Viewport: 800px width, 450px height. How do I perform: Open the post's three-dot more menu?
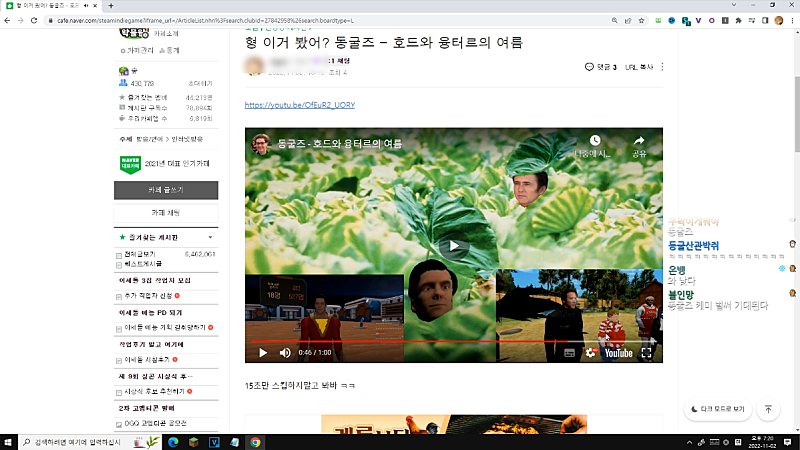[662, 67]
